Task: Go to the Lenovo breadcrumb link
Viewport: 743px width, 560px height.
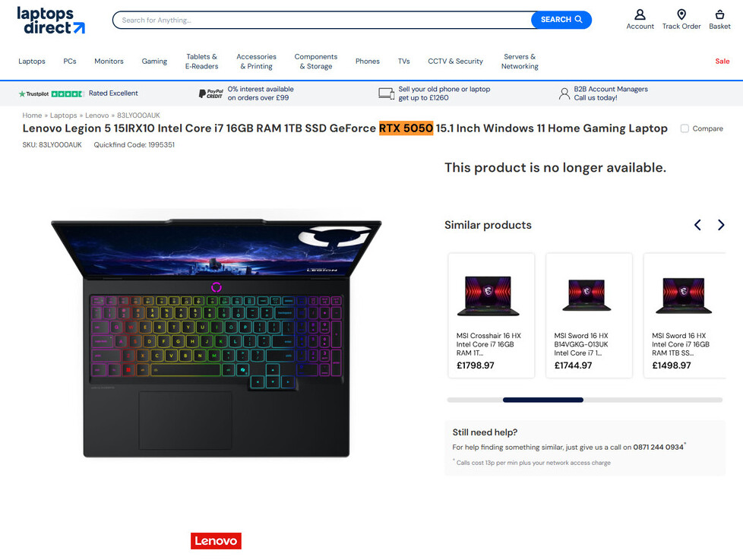Action: click(96, 115)
